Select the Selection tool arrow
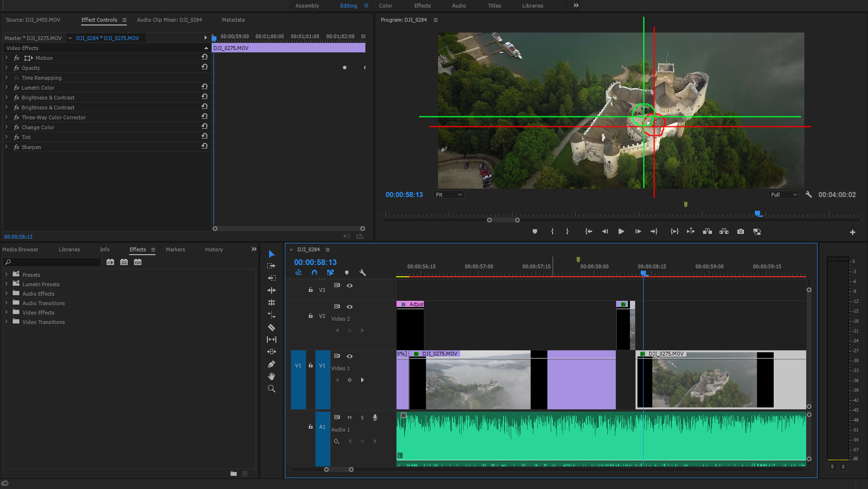 tap(272, 254)
